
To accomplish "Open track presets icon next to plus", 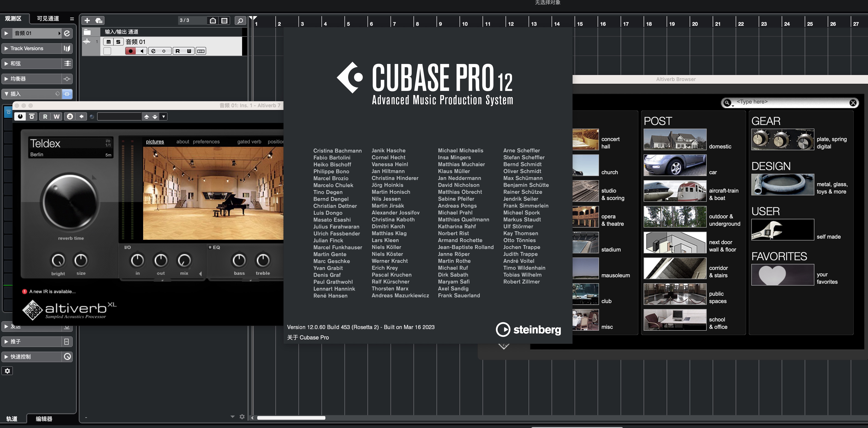I will pyautogui.click(x=99, y=20).
